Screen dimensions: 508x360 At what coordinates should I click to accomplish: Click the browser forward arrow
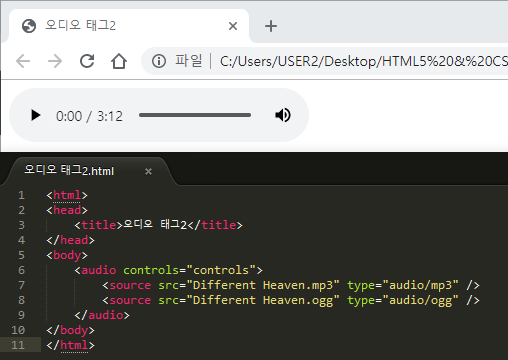pos(55,61)
